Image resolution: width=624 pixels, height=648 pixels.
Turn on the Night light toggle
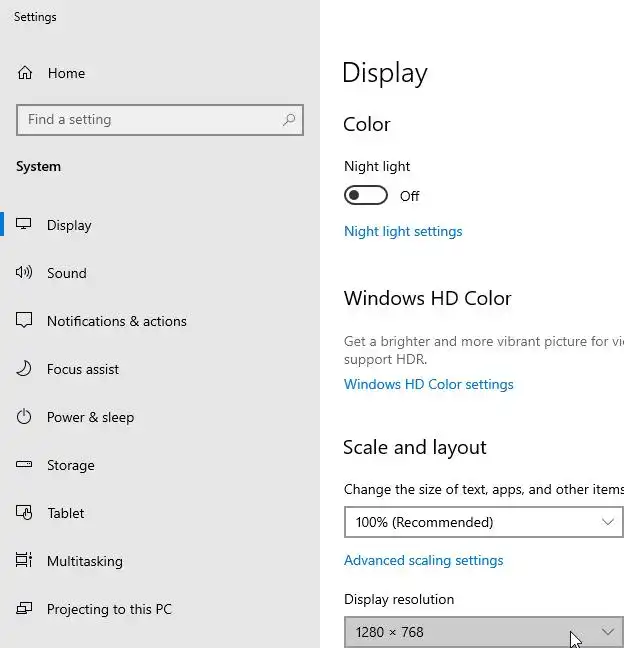(x=365, y=195)
